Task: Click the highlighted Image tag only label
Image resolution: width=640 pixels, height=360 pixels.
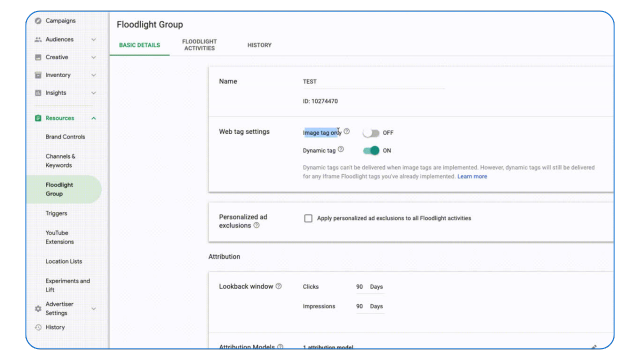Action: pos(322,133)
